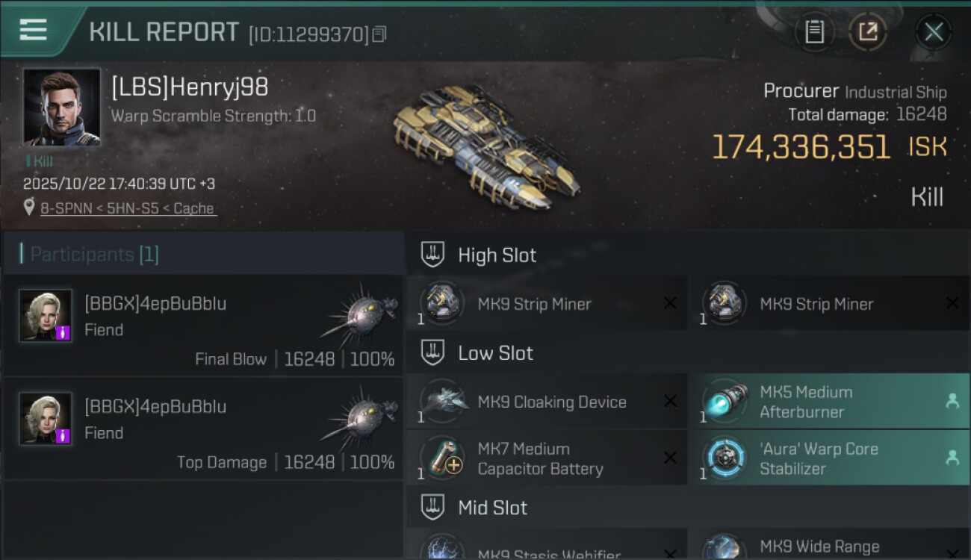Collapse the Low Slot section

click(x=432, y=352)
